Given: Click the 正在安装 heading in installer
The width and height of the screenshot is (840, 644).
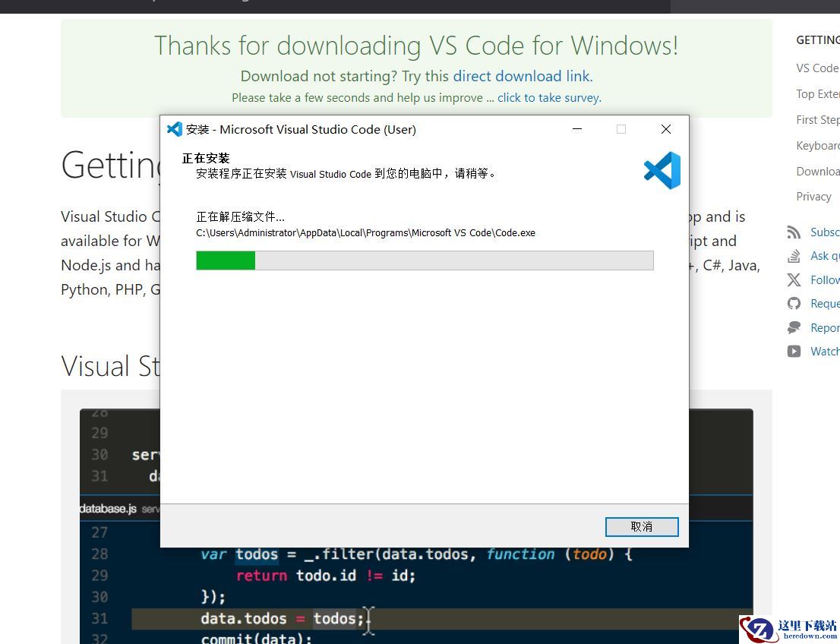Looking at the screenshot, I should (206, 158).
